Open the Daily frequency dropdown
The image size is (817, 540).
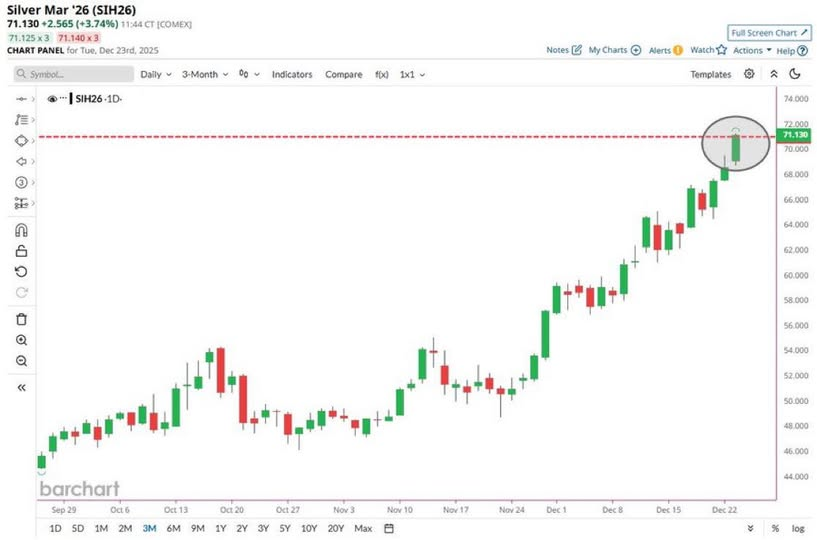[x=156, y=74]
